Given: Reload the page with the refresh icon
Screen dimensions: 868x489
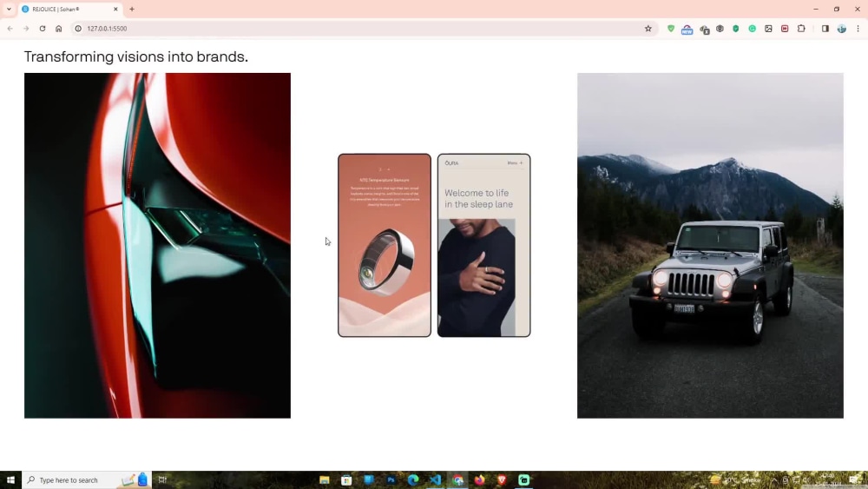Looking at the screenshot, I should coord(42,29).
